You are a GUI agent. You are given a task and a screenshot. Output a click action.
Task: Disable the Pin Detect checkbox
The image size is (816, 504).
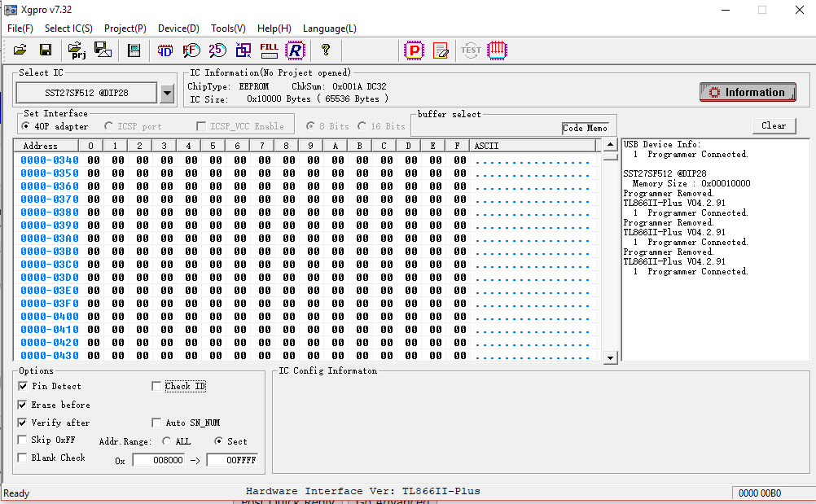tap(23, 386)
